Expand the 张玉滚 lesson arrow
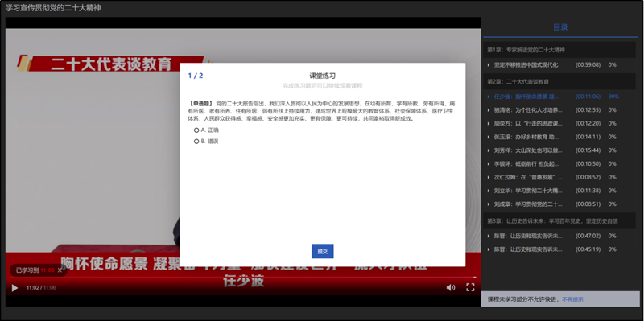Screen dimensions: 644x321 click(489, 137)
